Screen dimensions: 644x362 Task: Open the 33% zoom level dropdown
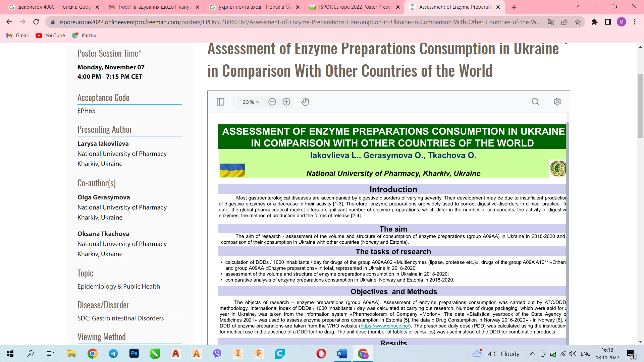(251, 102)
